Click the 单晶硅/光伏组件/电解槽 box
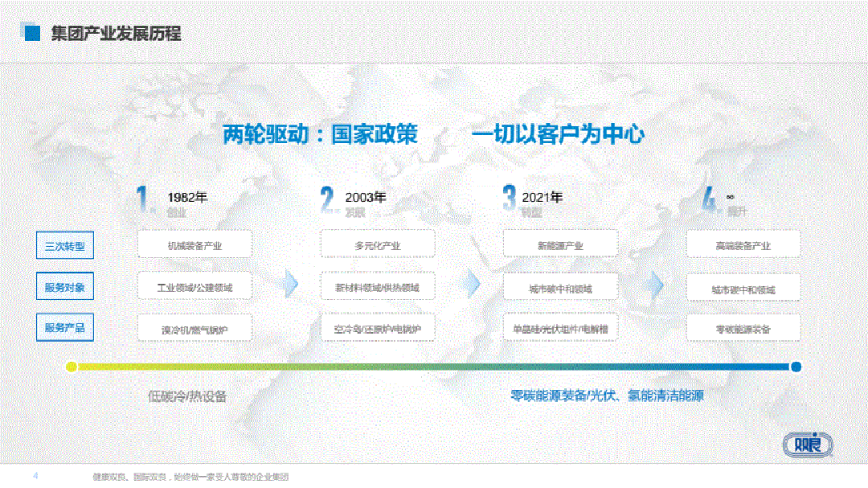This screenshot has height=488, width=868. pyautogui.click(x=560, y=328)
